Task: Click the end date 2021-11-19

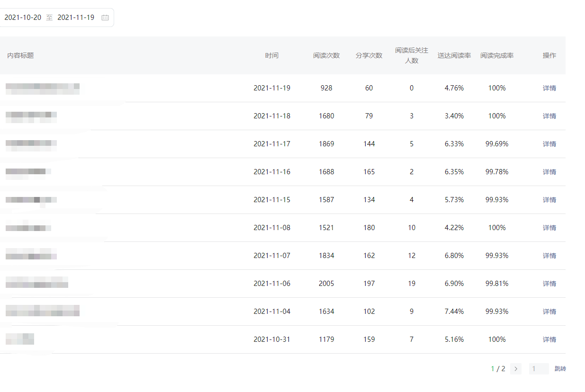Action: click(76, 18)
